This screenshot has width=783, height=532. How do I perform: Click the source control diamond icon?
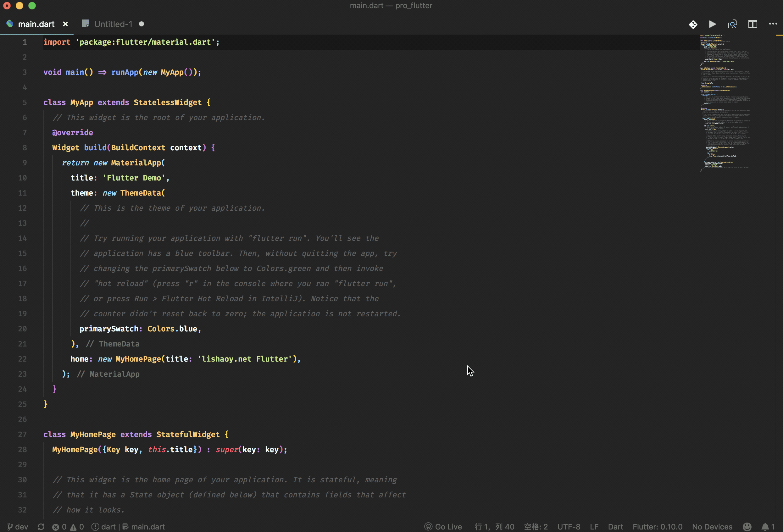[693, 24]
